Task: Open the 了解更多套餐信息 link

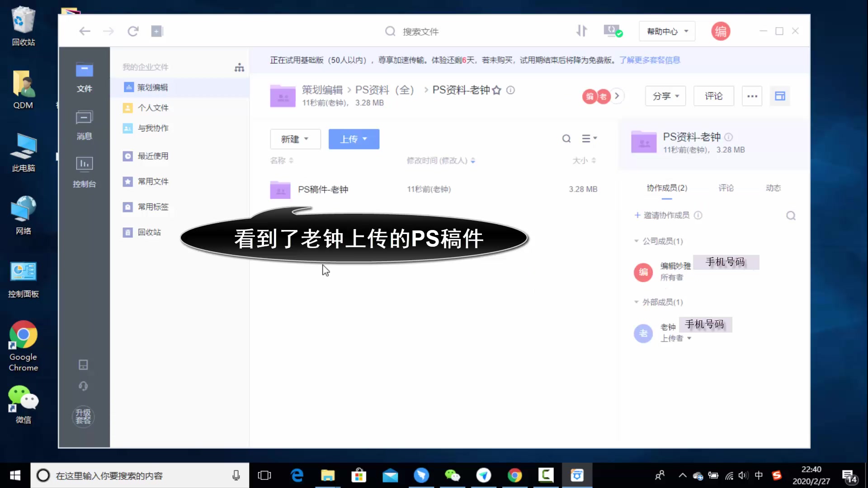Action: [650, 60]
